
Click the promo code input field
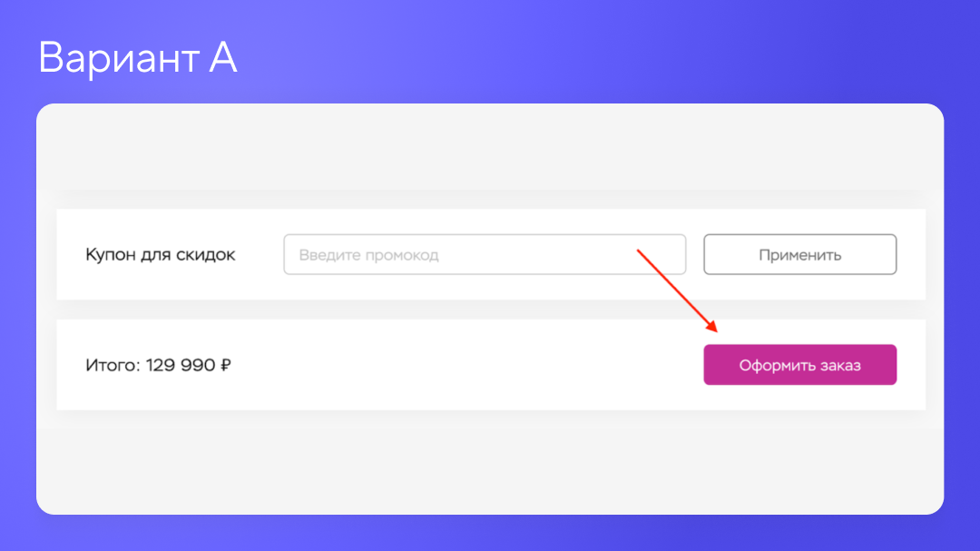[484, 255]
